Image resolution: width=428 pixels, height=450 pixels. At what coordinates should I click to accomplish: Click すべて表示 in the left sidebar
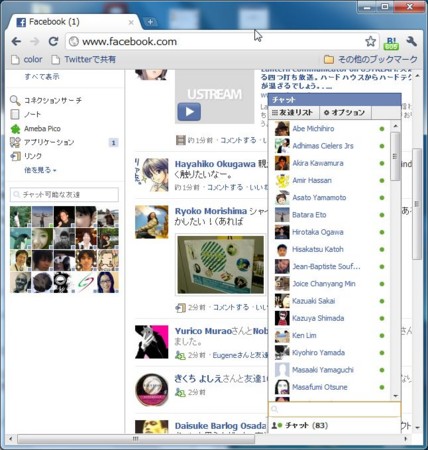pyautogui.click(x=42, y=77)
